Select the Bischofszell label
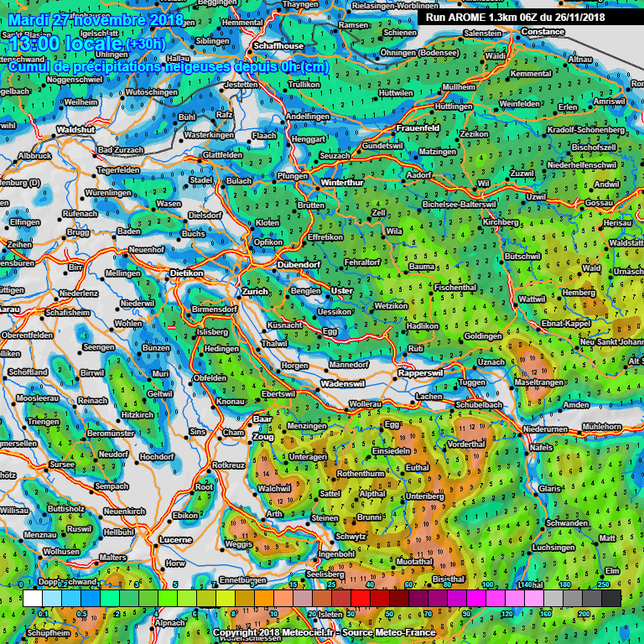Image resolution: width=644 pixels, height=644 pixels. [x=594, y=148]
